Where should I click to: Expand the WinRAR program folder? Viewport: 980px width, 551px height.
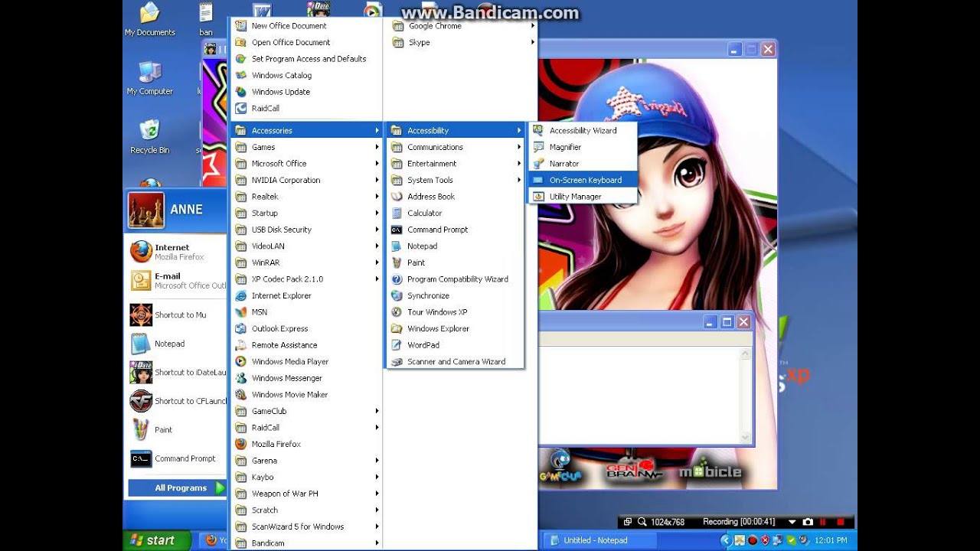click(306, 262)
